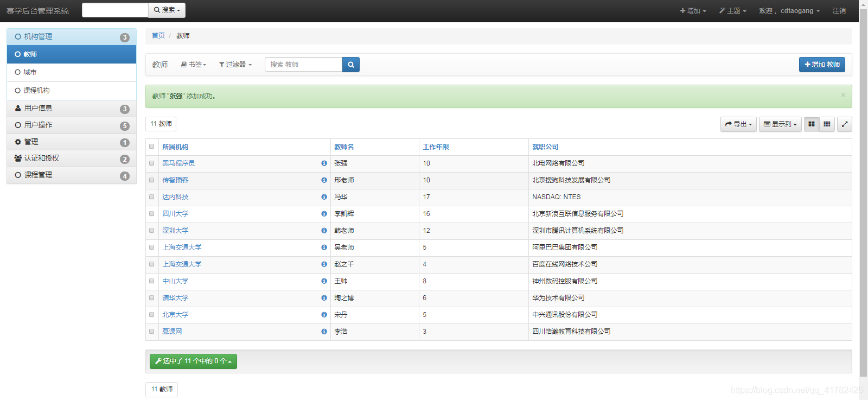Sort by 就职公司 column header
This screenshot has height=400, width=868.
coord(545,147)
